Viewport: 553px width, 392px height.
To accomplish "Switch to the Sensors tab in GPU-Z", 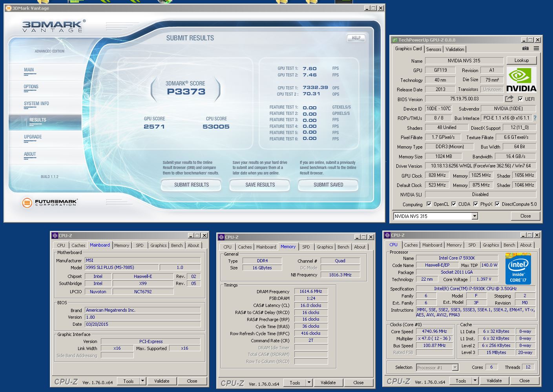I will pyautogui.click(x=434, y=49).
